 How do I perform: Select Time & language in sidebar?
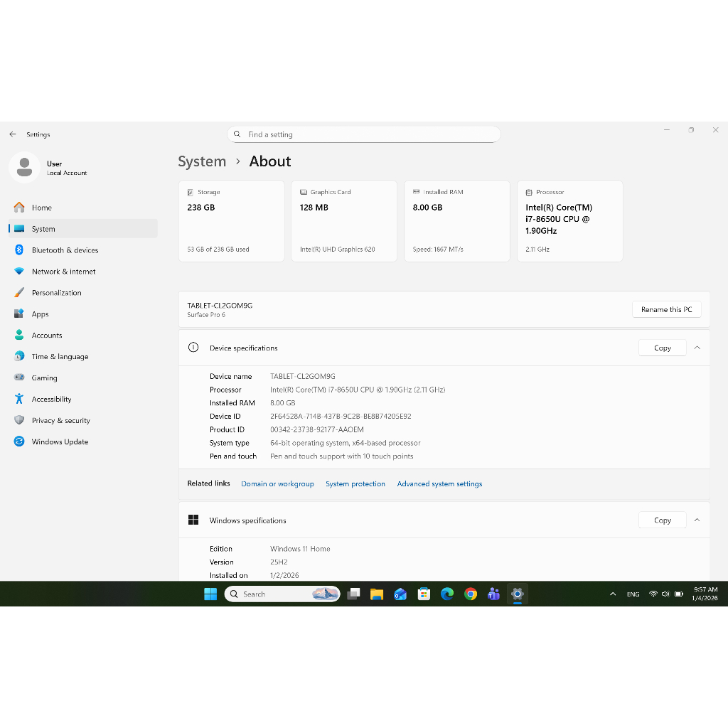point(60,357)
